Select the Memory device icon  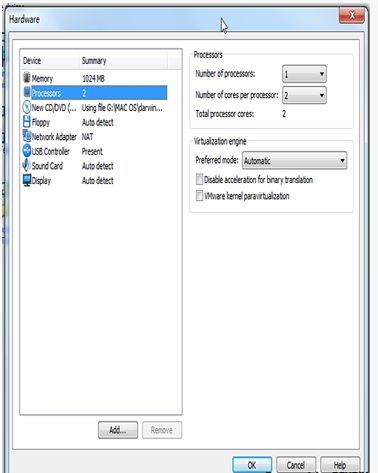click(x=27, y=78)
